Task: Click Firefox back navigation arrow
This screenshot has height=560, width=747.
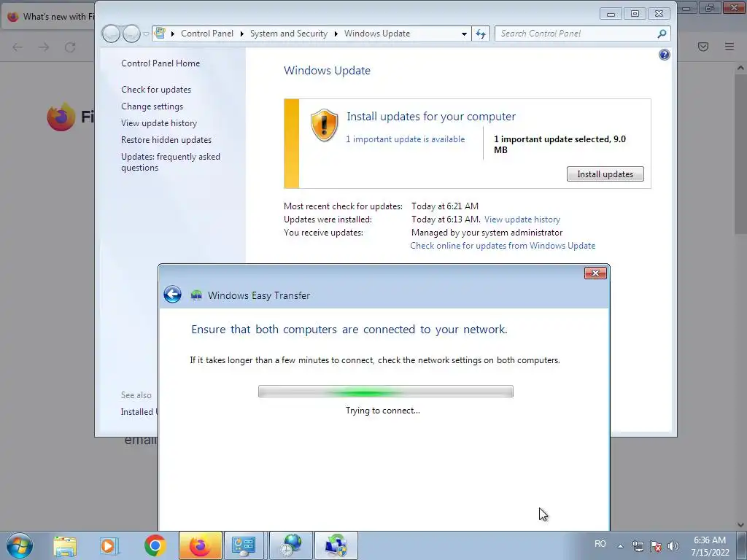Action: click(x=18, y=47)
